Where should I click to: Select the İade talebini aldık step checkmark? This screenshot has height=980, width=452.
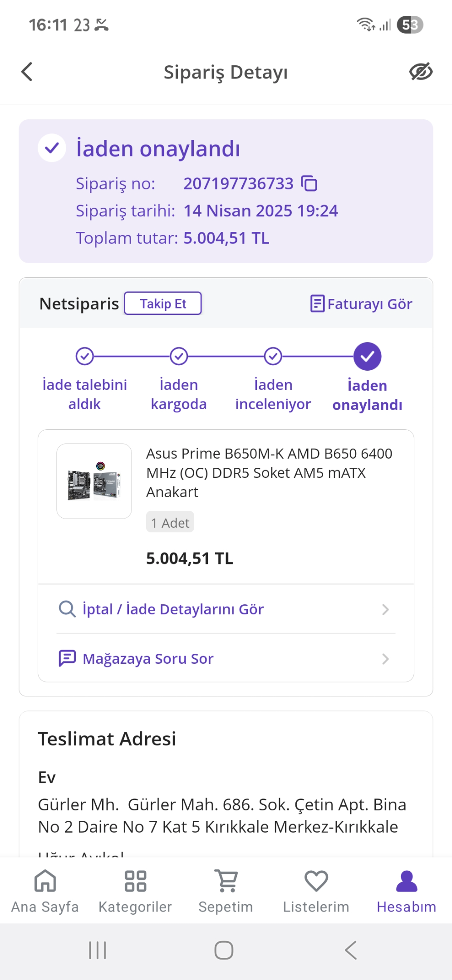pyautogui.click(x=84, y=357)
